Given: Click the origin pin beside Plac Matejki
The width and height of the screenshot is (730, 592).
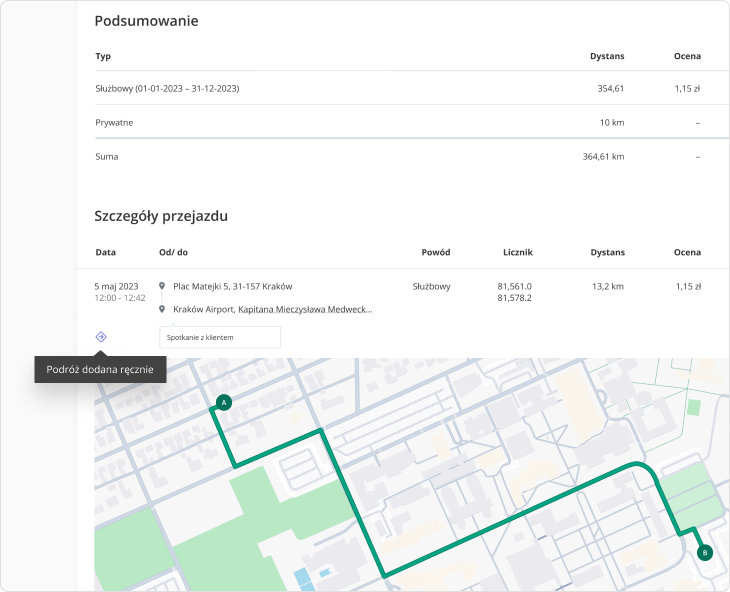Looking at the screenshot, I should [x=162, y=286].
